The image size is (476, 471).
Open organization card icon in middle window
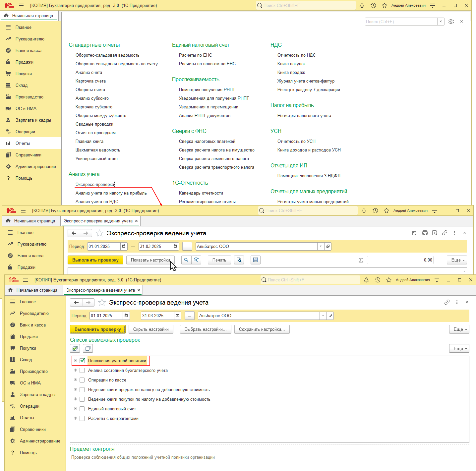[x=328, y=246]
